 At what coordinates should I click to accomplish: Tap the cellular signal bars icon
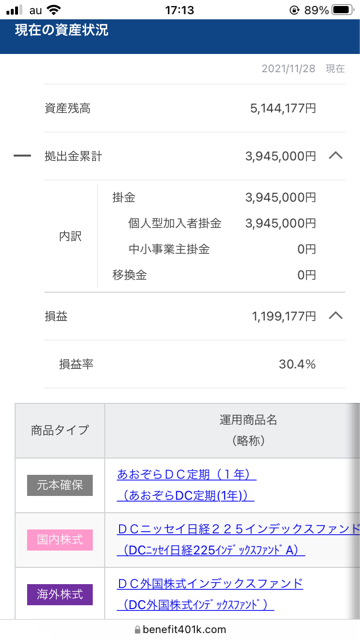(14, 10)
